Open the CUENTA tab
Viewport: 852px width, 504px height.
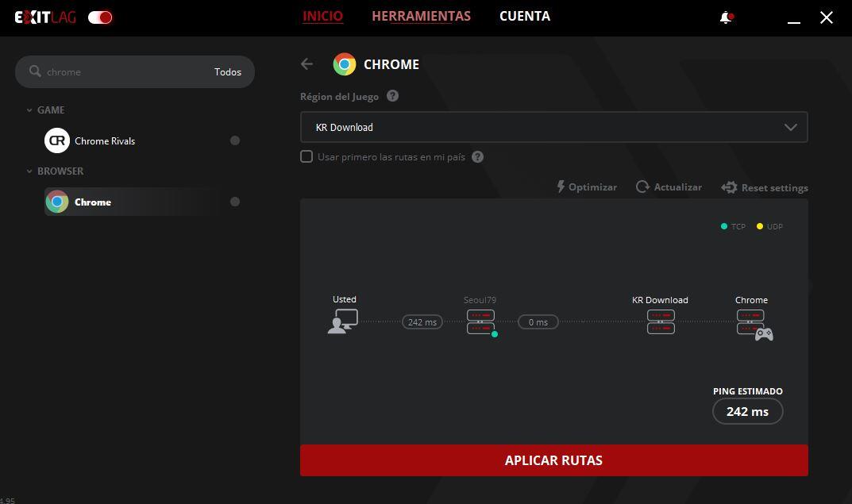pyautogui.click(x=525, y=17)
